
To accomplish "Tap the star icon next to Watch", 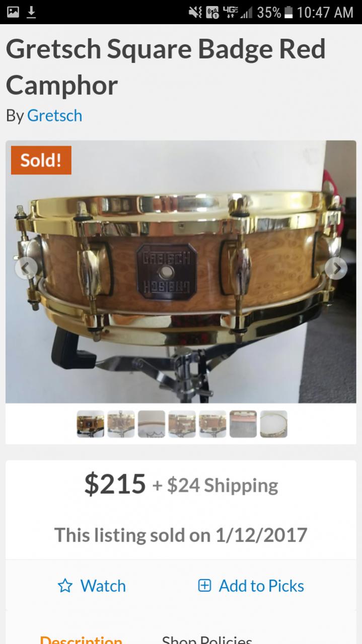I will tap(65, 586).
